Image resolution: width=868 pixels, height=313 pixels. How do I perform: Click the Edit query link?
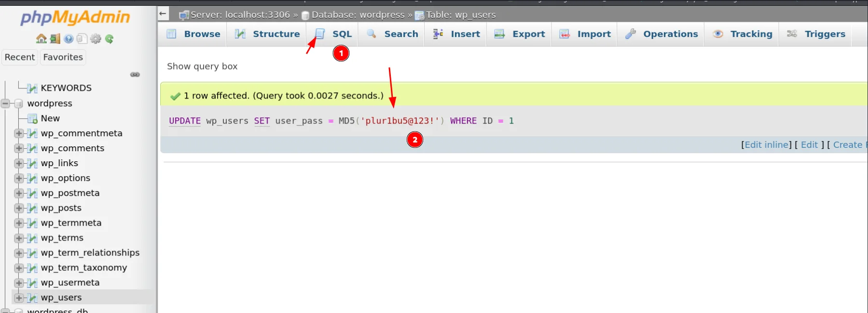click(x=810, y=145)
